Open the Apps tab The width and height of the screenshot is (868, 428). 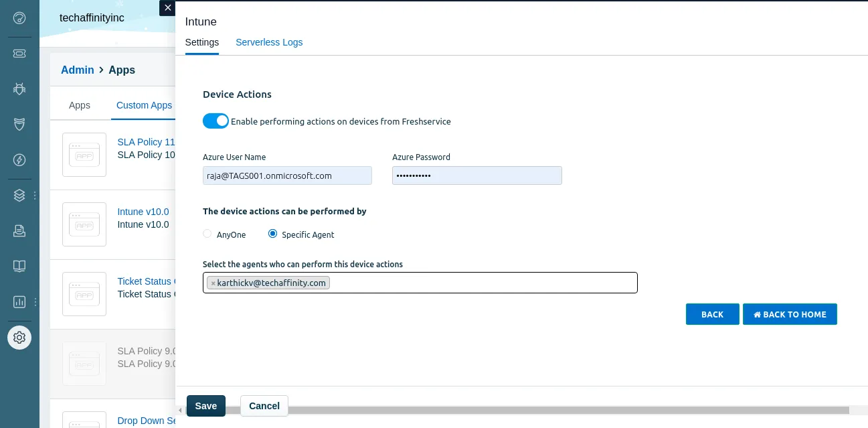pyautogui.click(x=80, y=105)
